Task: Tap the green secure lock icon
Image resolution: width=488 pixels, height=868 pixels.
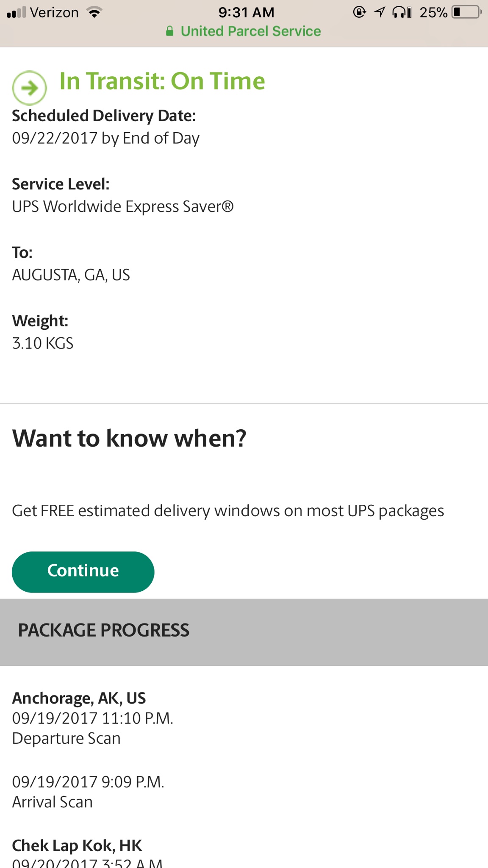Action: click(170, 31)
